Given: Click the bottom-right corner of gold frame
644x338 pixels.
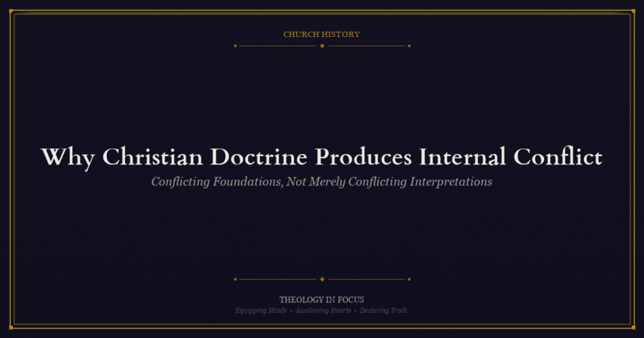Looking at the screenshot, I should (x=633, y=327).
